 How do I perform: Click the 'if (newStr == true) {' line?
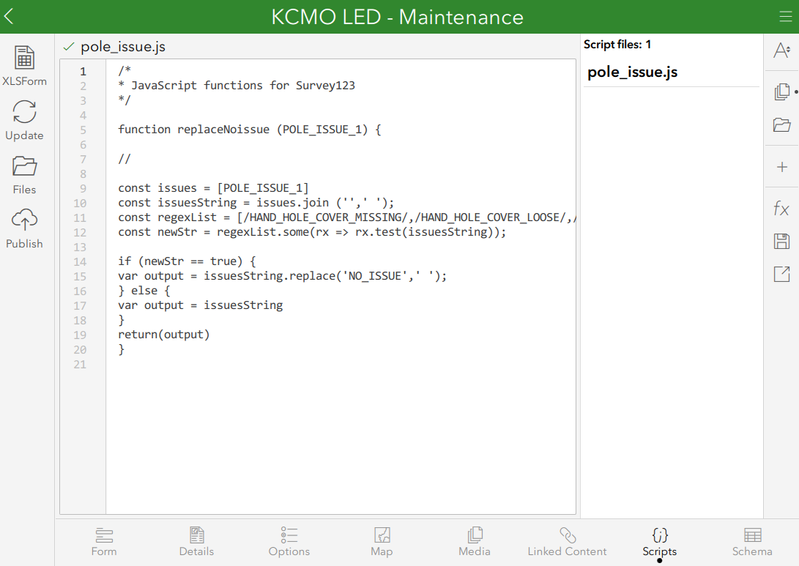187,261
